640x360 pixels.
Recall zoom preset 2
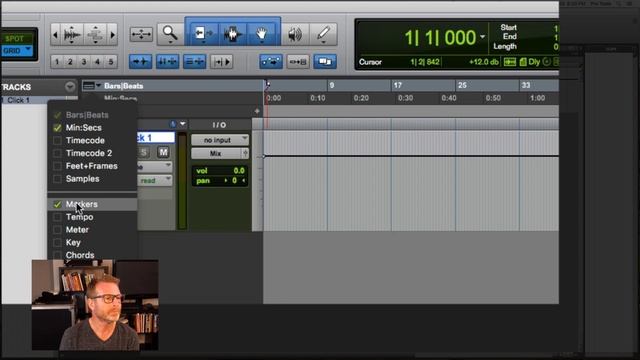pos(70,62)
